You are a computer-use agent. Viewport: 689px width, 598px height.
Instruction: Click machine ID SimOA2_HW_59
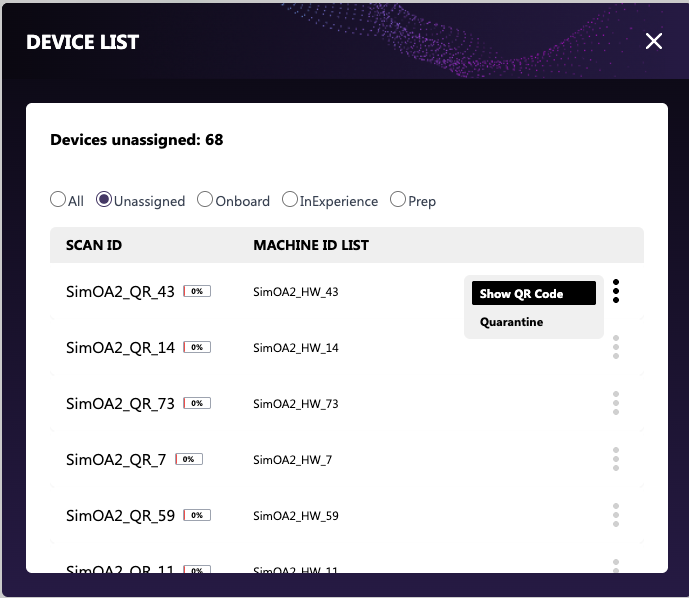point(296,516)
